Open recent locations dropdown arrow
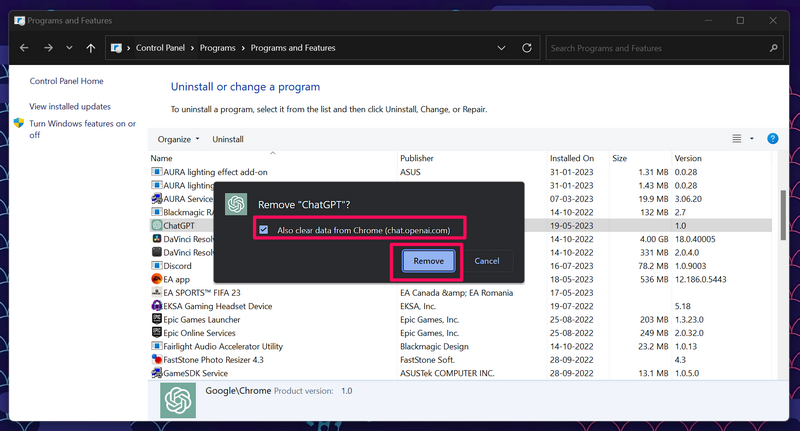Screen dimensions: 800x431 pos(69,47)
